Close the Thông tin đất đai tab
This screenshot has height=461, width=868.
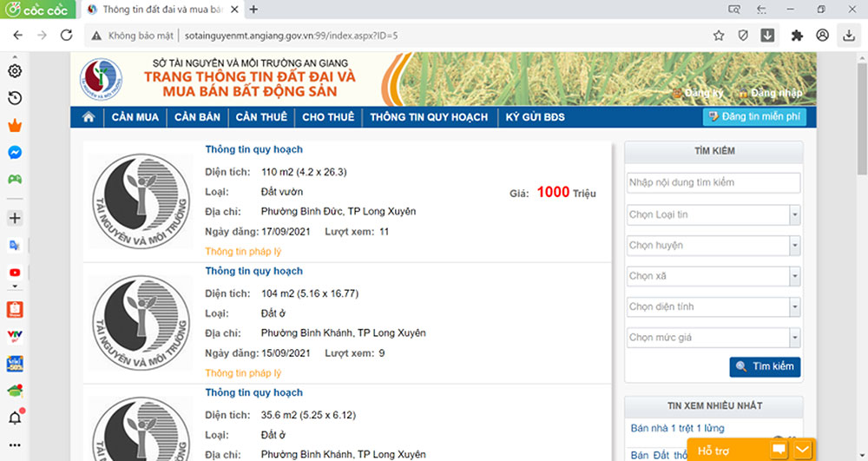point(234,10)
